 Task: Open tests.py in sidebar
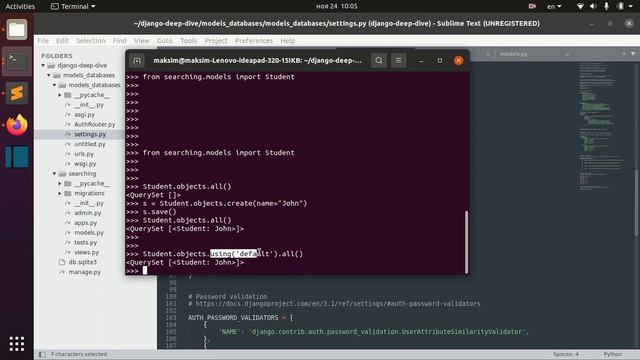85,242
